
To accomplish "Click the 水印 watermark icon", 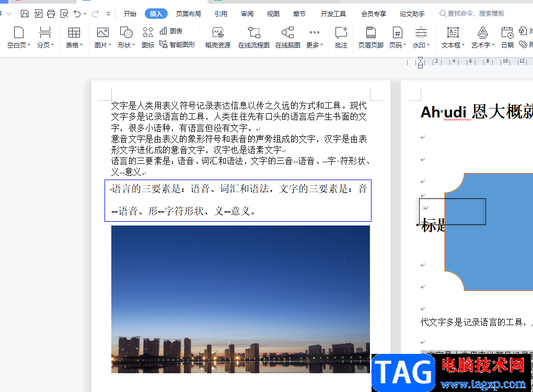I will pos(421,32).
